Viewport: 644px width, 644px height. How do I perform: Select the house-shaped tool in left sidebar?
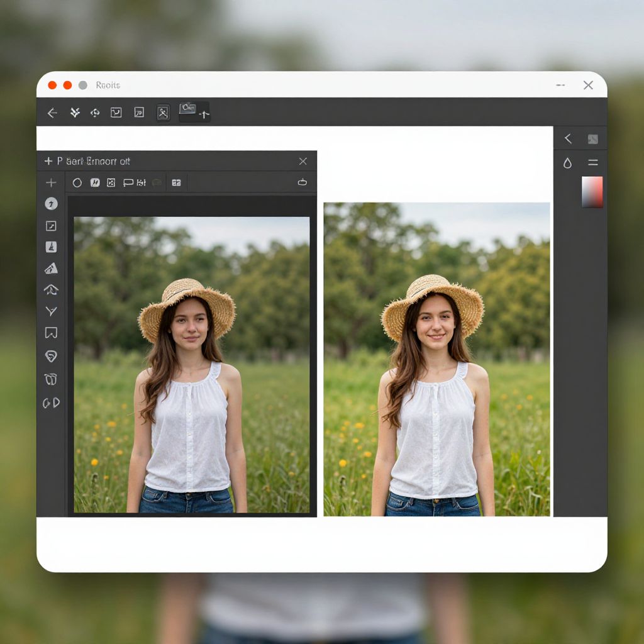coord(52,289)
